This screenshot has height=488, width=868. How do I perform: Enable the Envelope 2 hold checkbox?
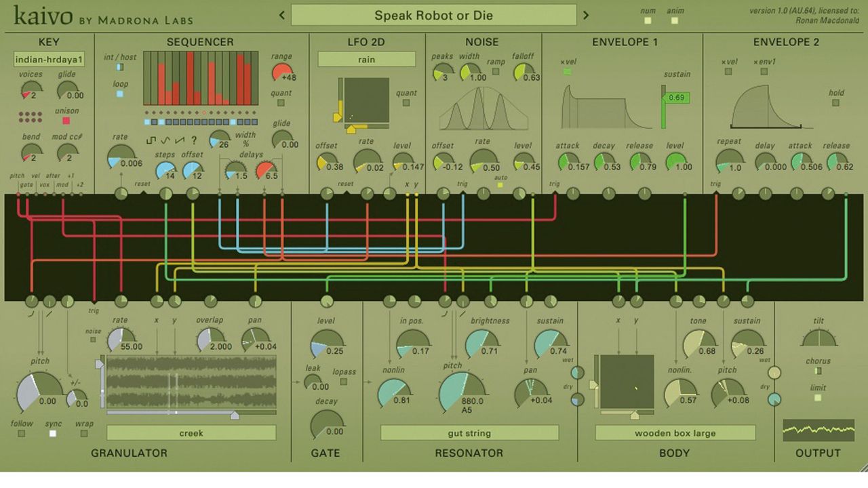(835, 103)
